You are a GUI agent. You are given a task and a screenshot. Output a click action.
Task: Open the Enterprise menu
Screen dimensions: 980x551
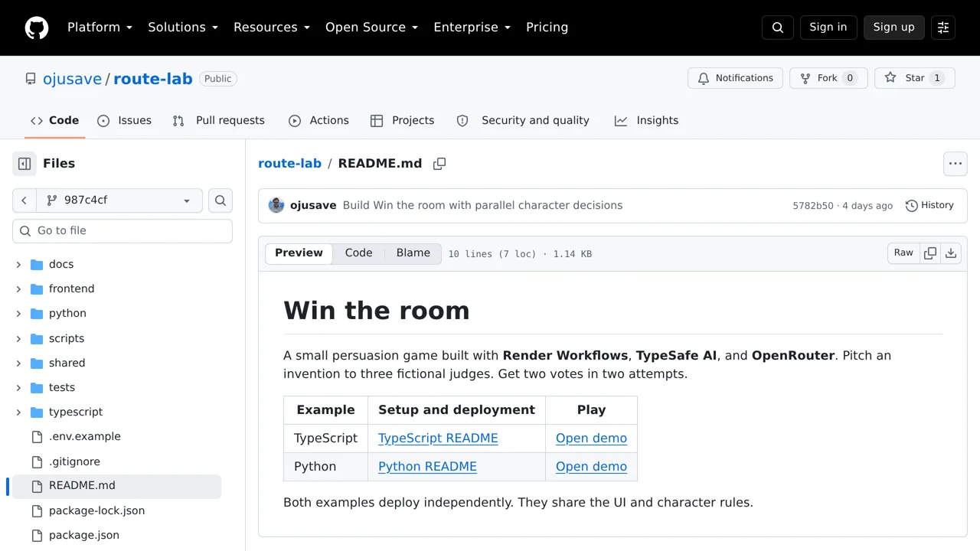pos(472,28)
